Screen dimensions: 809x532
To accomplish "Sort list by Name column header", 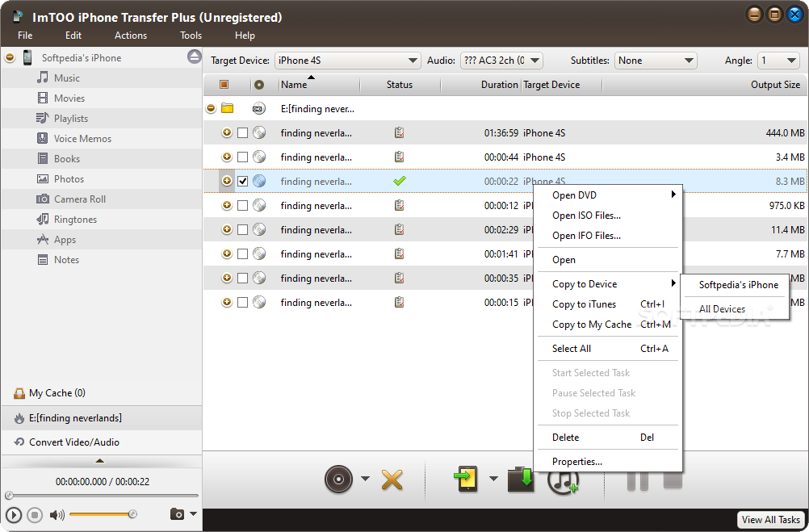I will (x=320, y=85).
